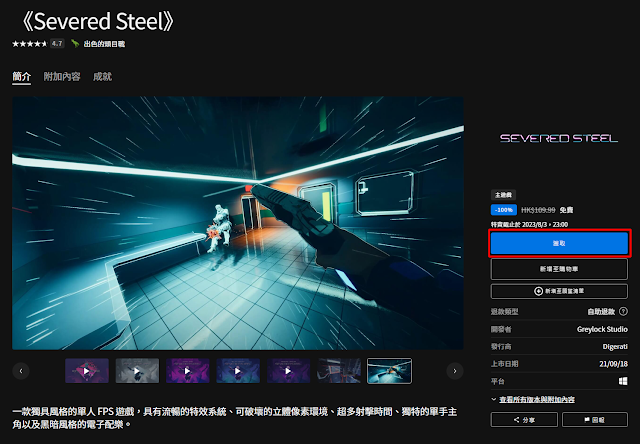Click the struck-through HK$109.99 price

pyautogui.click(x=538, y=210)
